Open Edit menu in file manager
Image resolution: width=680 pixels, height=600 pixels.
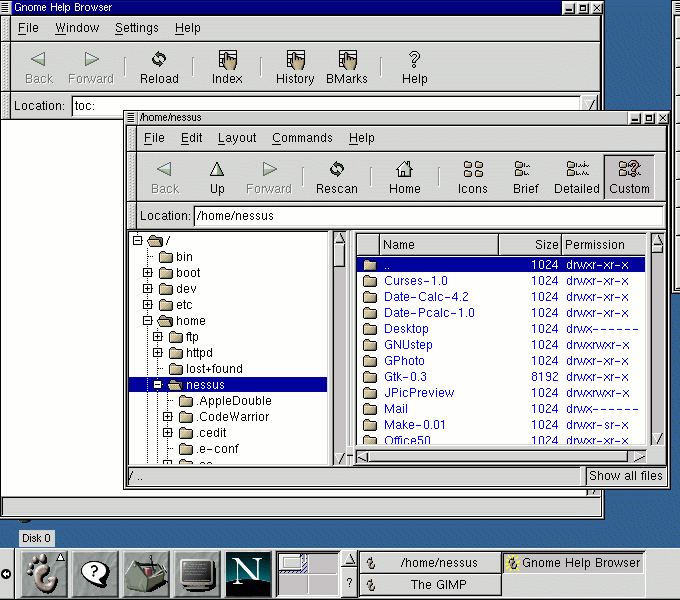191,138
